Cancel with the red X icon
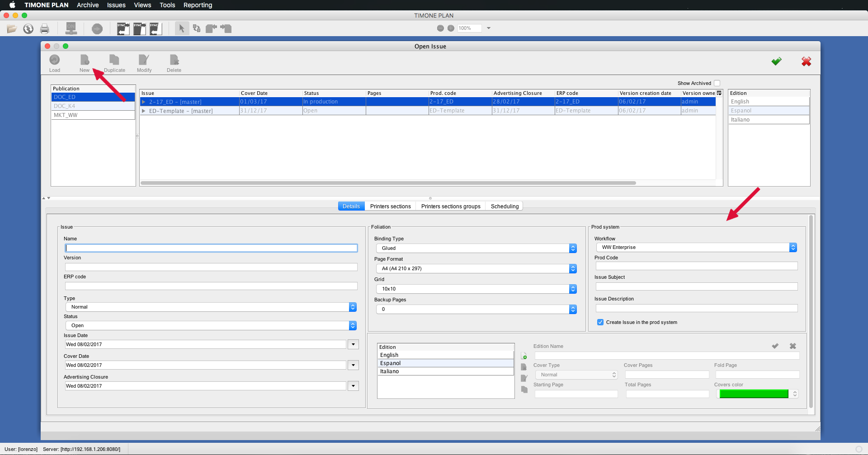 [x=806, y=61]
